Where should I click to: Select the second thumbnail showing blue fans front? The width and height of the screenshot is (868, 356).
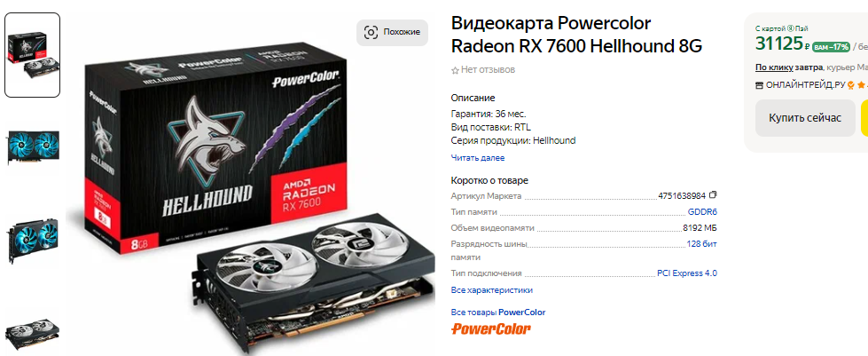(x=33, y=148)
